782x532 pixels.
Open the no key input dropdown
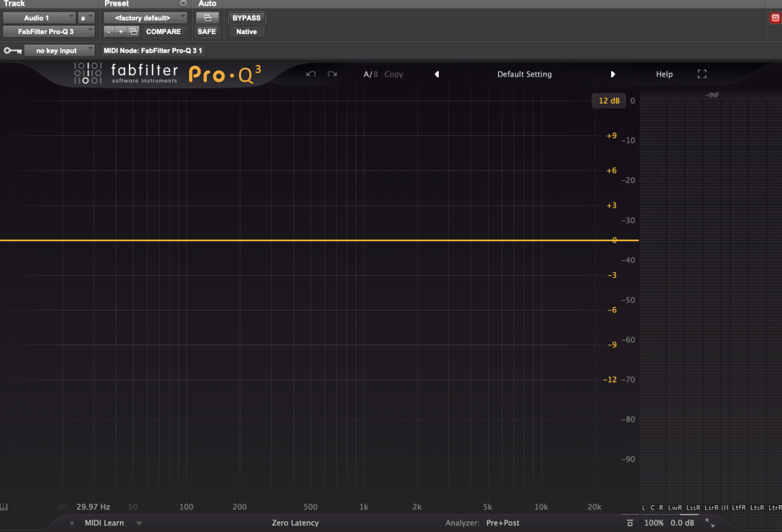click(x=59, y=51)
